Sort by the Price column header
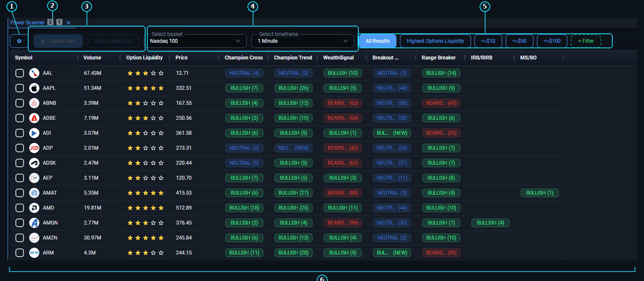The image size is (644, 281). tap(182, 58)
